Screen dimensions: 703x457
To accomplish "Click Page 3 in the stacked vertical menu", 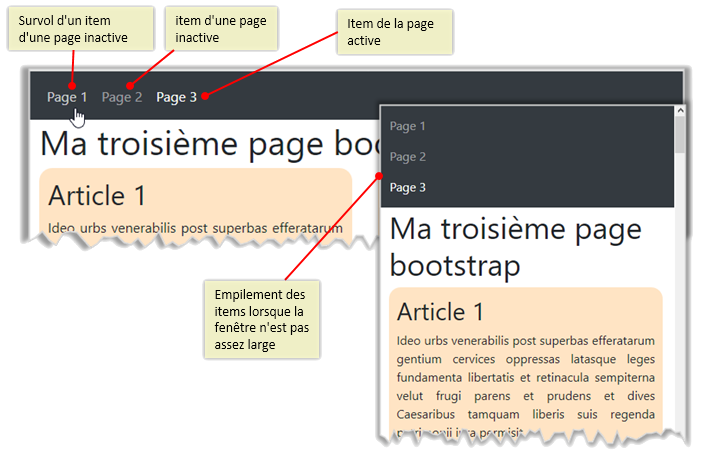I will point(408,188).
